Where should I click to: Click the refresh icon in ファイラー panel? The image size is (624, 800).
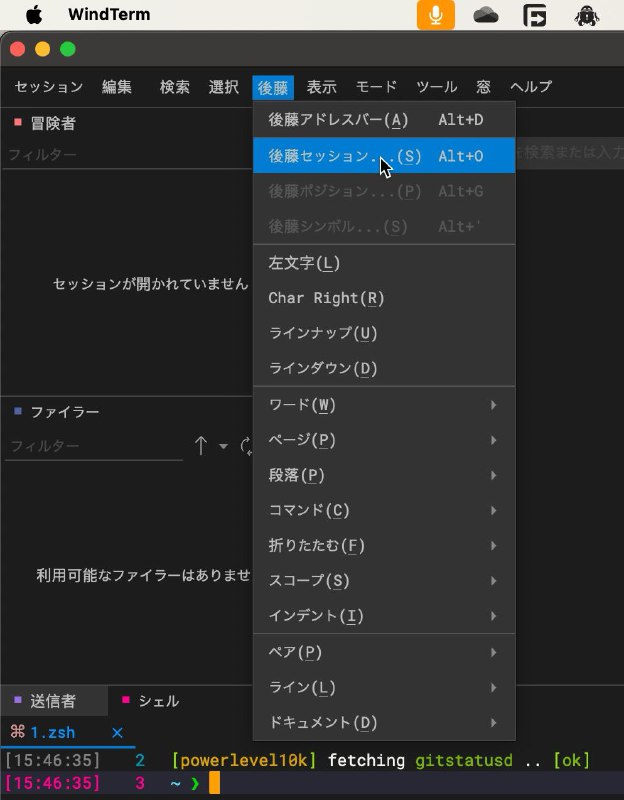[246, 446]
